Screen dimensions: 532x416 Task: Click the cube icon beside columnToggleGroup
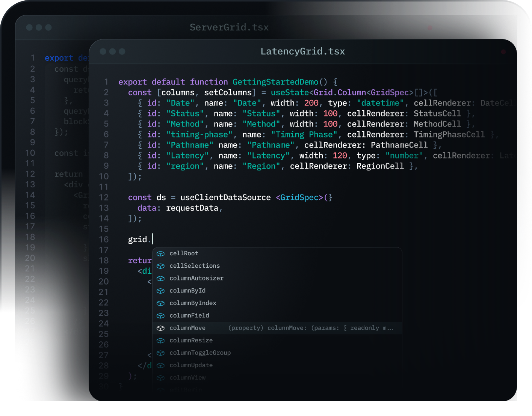pyautogui.click(x=160, y=353)
